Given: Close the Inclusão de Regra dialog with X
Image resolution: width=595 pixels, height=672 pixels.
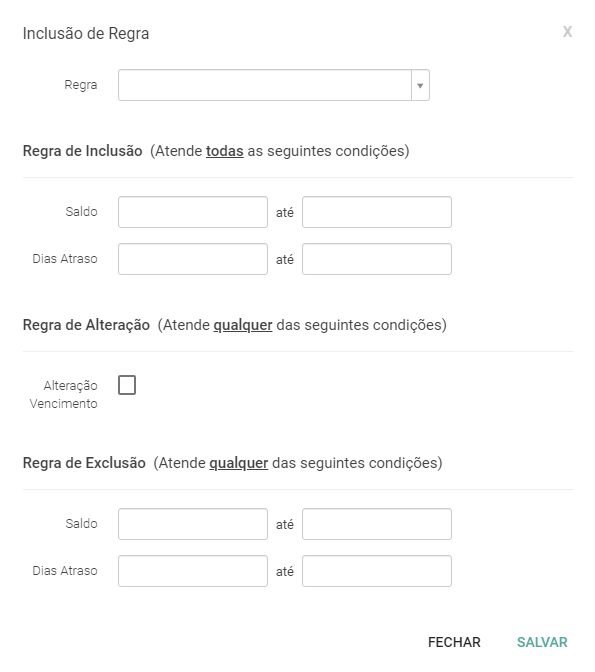Looking at the screenshot, I should pyautogui.click(x=567, y=32).
